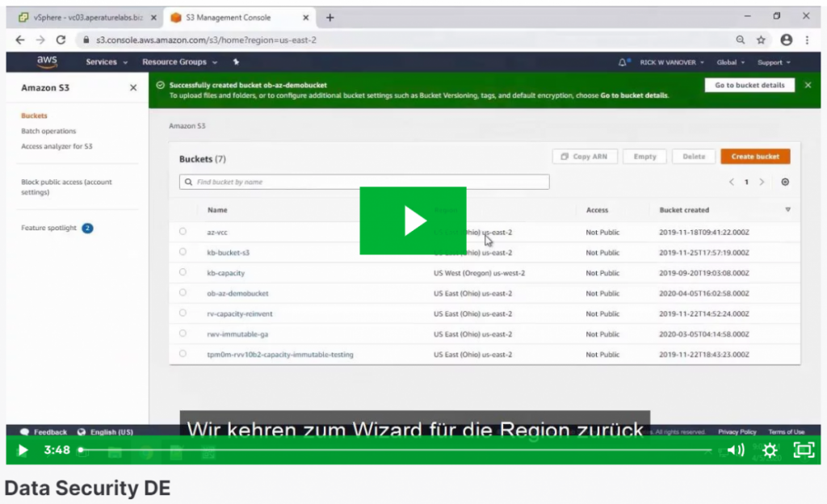Open Feature spotlight in the sidebar

click(49, 228)
